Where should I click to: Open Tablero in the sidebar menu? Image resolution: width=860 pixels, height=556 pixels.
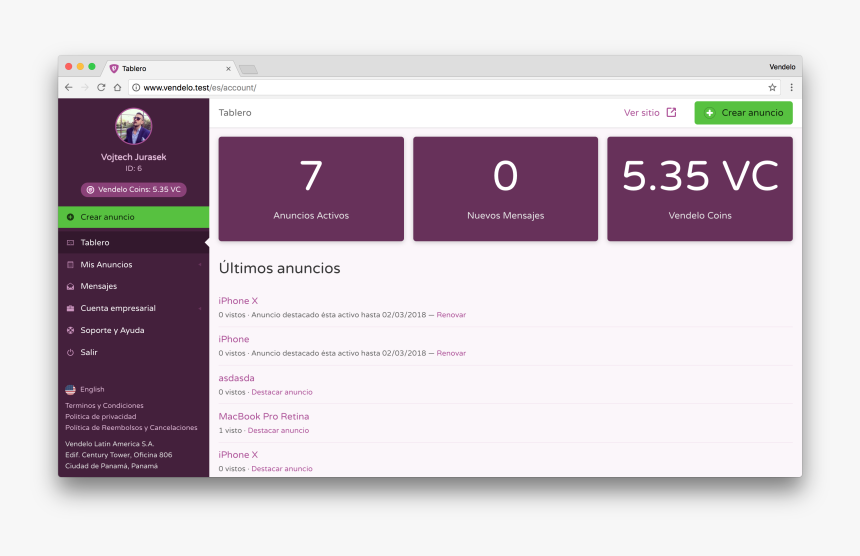pos(134,242)
